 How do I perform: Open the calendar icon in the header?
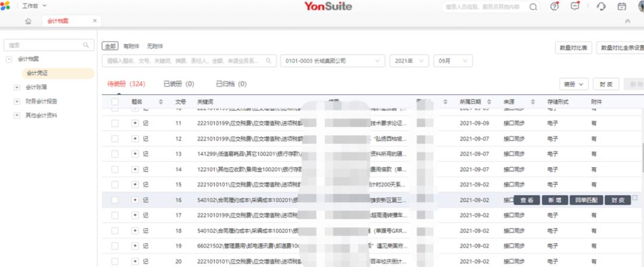coord(622,6)
